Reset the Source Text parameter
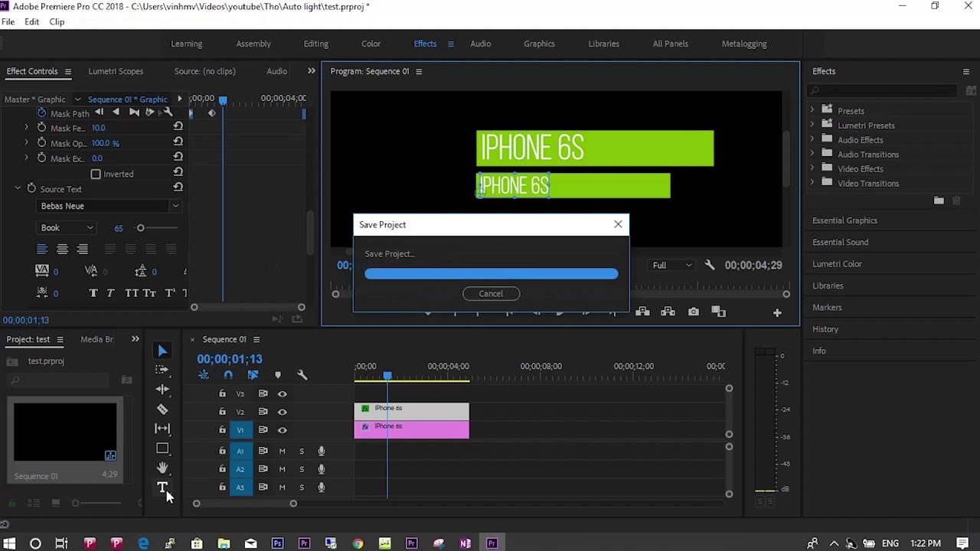This screenshot has height=551, width=980. pyautogui.click(x=178, y=187)
